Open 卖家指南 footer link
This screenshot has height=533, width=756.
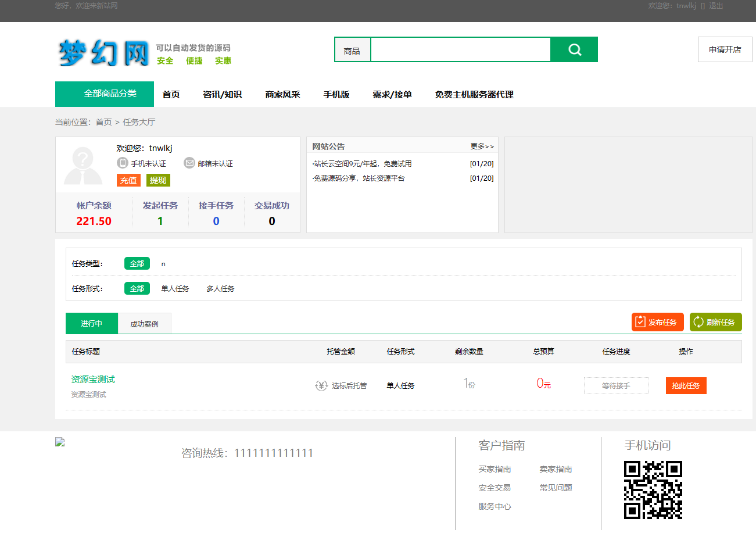556,469
